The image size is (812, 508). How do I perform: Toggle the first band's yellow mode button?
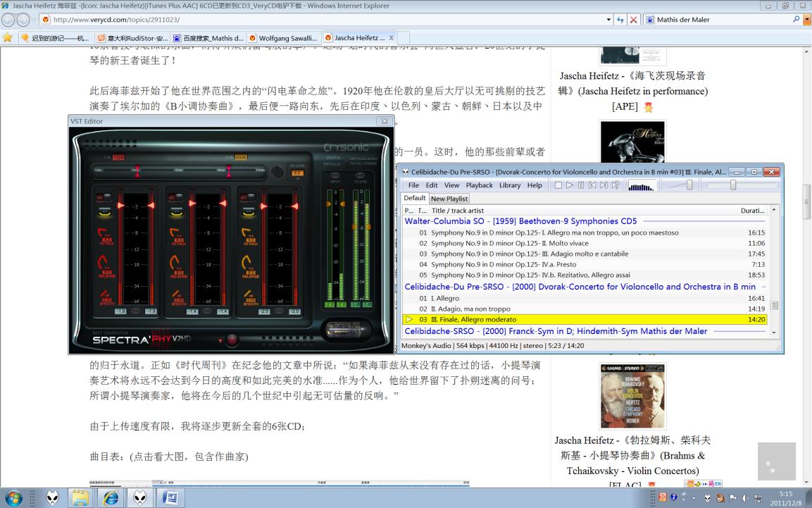coord(105,212)
